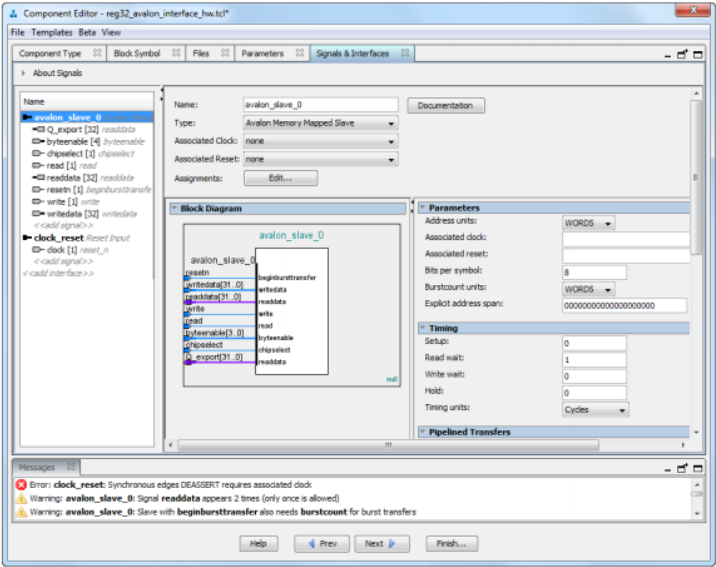This screenshot has height=567, width=716.
Task: Minimize the Messages panel view
Action: point(668,469)
